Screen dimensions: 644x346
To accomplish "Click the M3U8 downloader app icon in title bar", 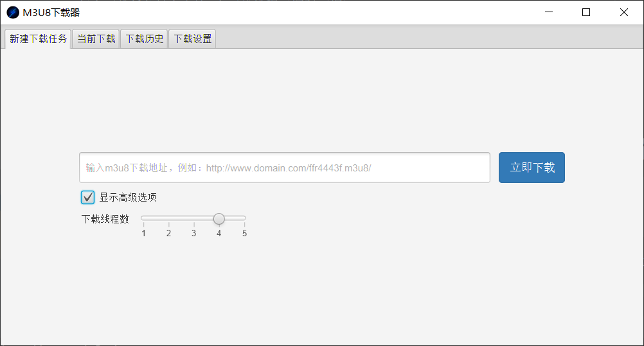I will pos(13,12).
